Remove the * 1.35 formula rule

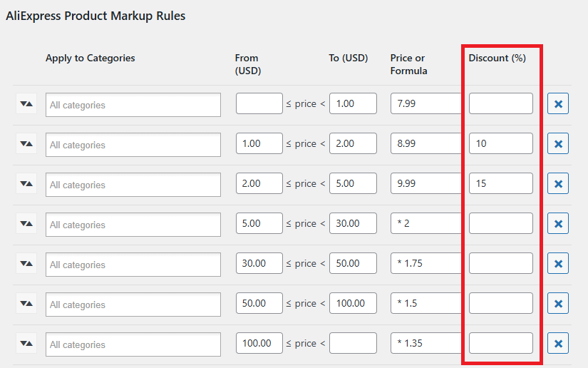pyautogui.click(x=558, y=343)
